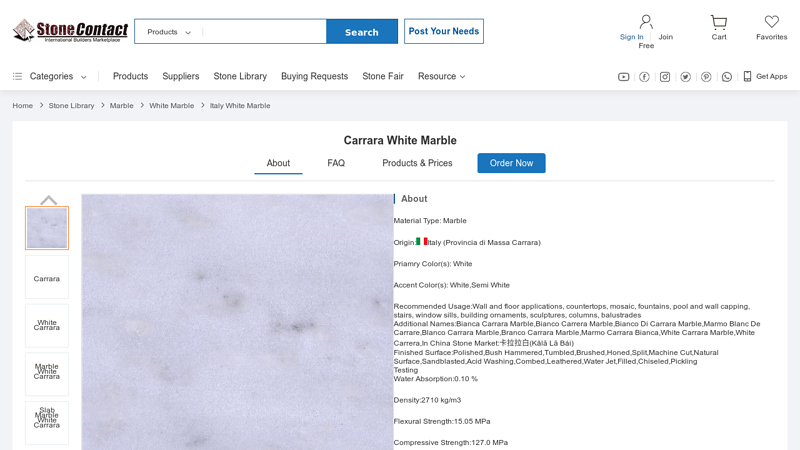The image size is (800, 450).
Task: Select the Slab Marble White Carrara thumbnail
Action: click(47, 422)
